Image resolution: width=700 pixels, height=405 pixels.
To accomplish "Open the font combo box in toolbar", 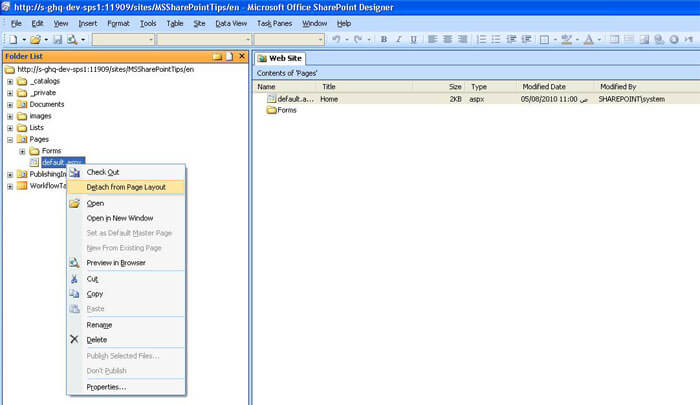I will point(204,39).
